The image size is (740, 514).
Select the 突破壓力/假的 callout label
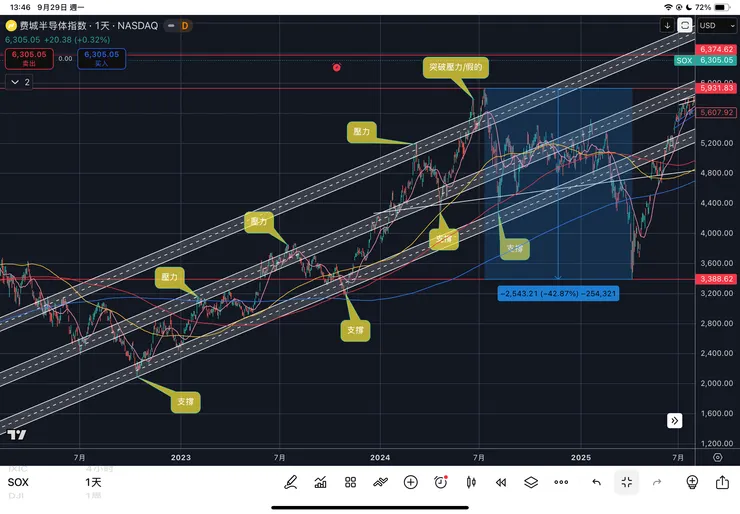coord(455,67)
